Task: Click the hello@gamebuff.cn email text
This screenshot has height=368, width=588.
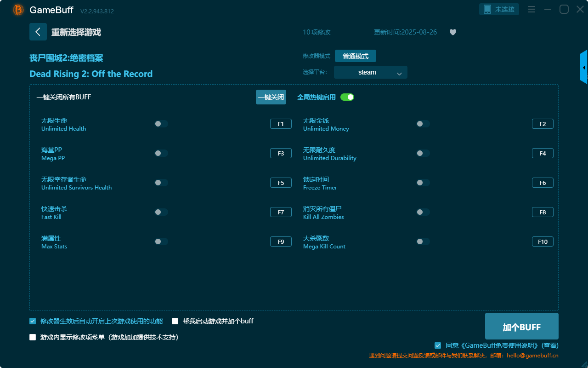Action: point(532,356)
